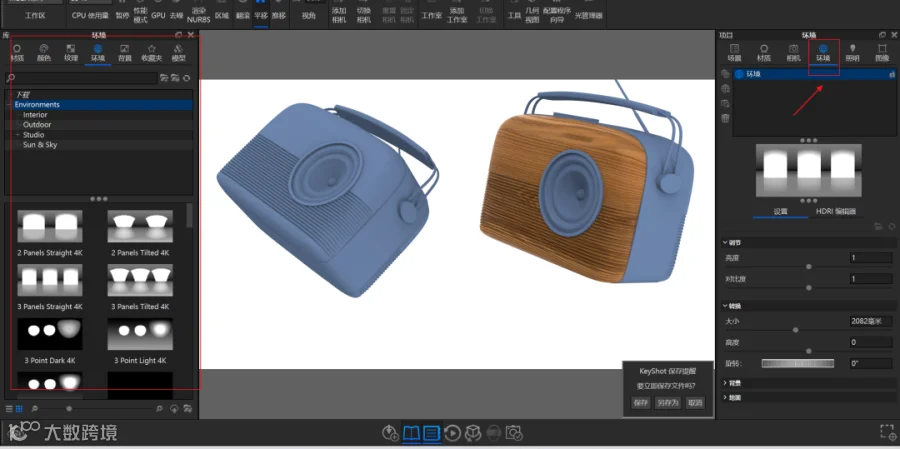Expand the 背景 section
Viewport: 900px width, 449px height.
733,382
